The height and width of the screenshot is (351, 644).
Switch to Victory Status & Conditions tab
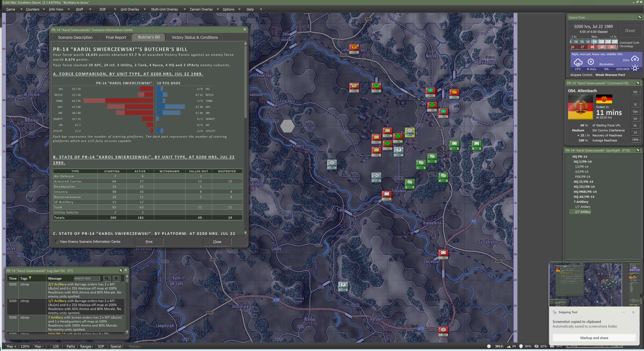pos(194,37)
